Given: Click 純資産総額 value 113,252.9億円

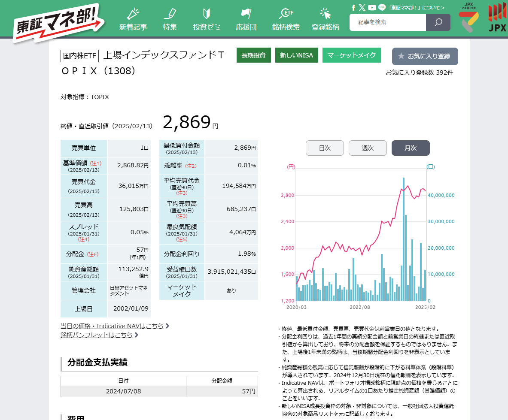Looking at the screenshot, I should coord(134,272).
